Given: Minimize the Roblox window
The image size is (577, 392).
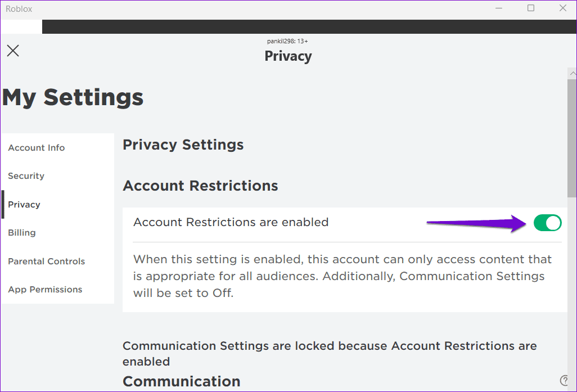Looking at the screenshot, I should pos(498,8).
